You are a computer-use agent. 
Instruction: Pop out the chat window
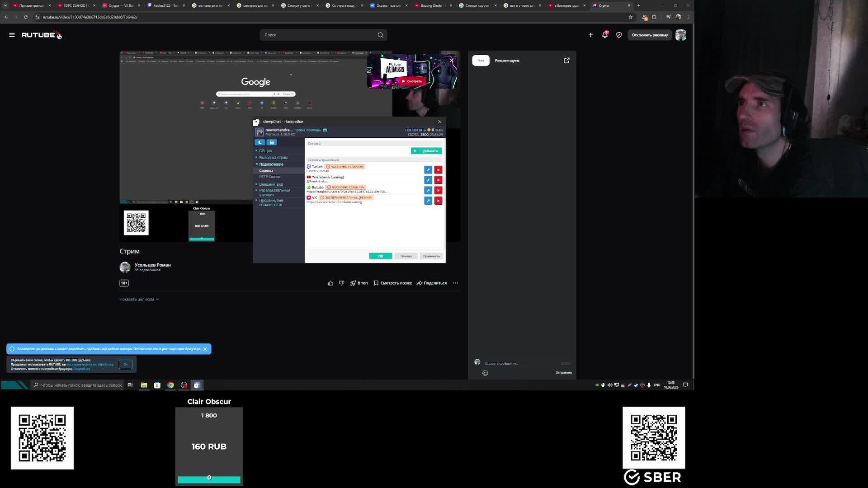[566, 61]
